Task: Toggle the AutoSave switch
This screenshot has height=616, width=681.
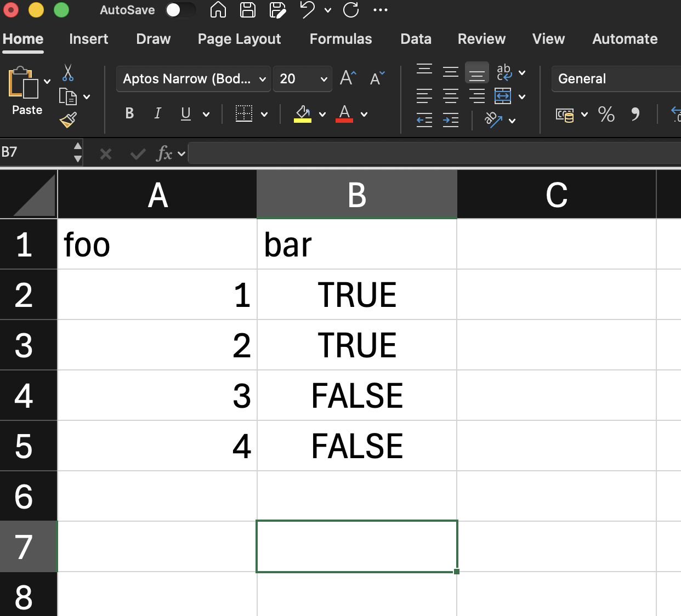Action: [180, 10]
